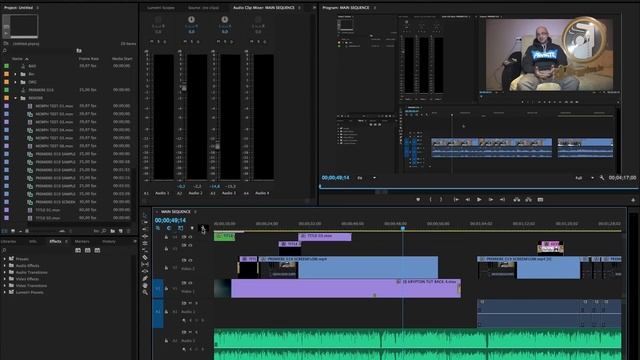Click the Audio 3 volume fader handle
The image size is (640, 360).
[x=218, y=146]
